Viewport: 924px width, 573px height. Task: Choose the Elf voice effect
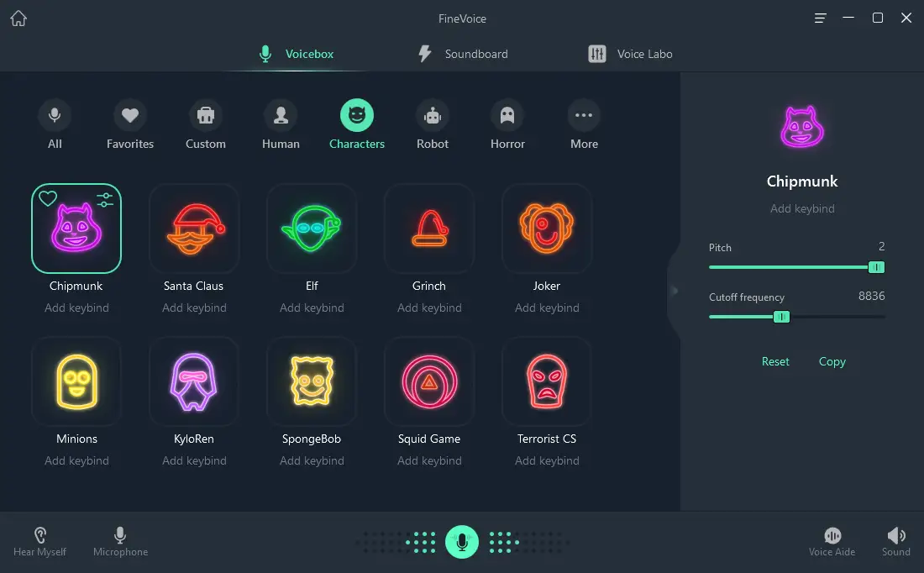click(312, 229)
